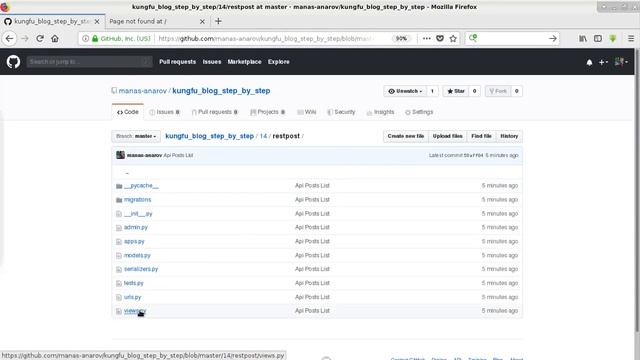
Task: Click the latest commit hash link
Action: (x=473, y=156)
